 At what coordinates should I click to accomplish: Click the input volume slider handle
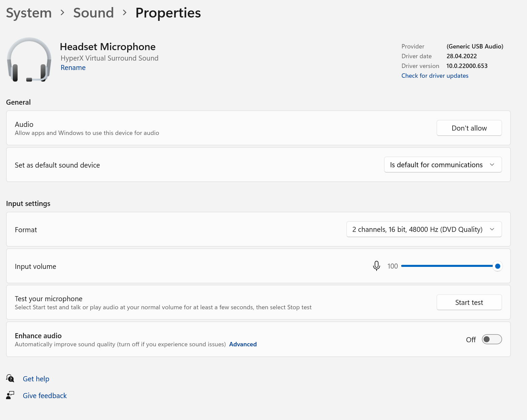pos(497,266)
